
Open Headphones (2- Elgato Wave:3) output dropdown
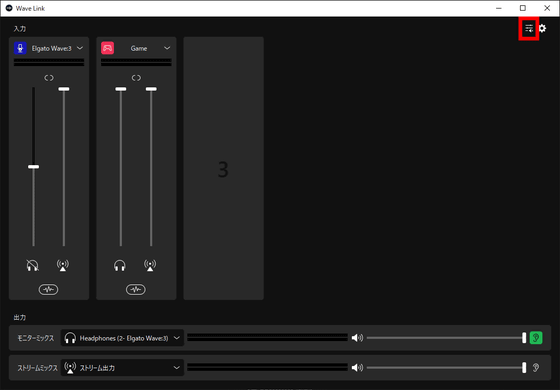coord(122,338)
